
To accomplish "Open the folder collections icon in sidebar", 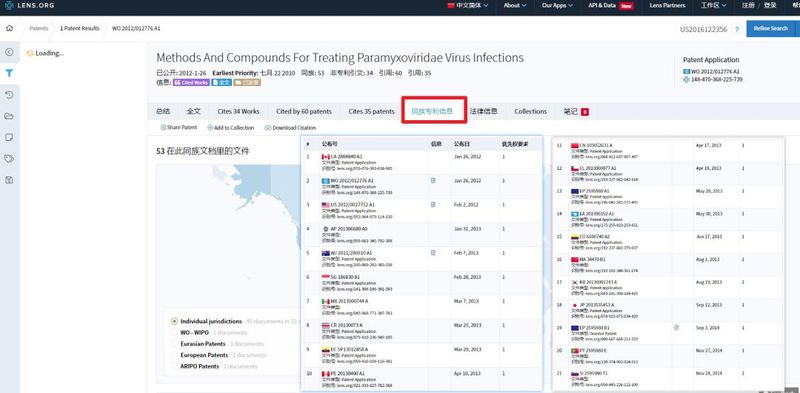I will click(x=9, y=116).
